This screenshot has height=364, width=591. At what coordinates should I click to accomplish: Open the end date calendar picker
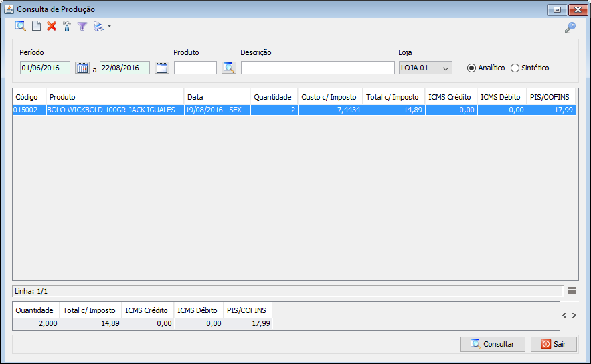point(161,68)
